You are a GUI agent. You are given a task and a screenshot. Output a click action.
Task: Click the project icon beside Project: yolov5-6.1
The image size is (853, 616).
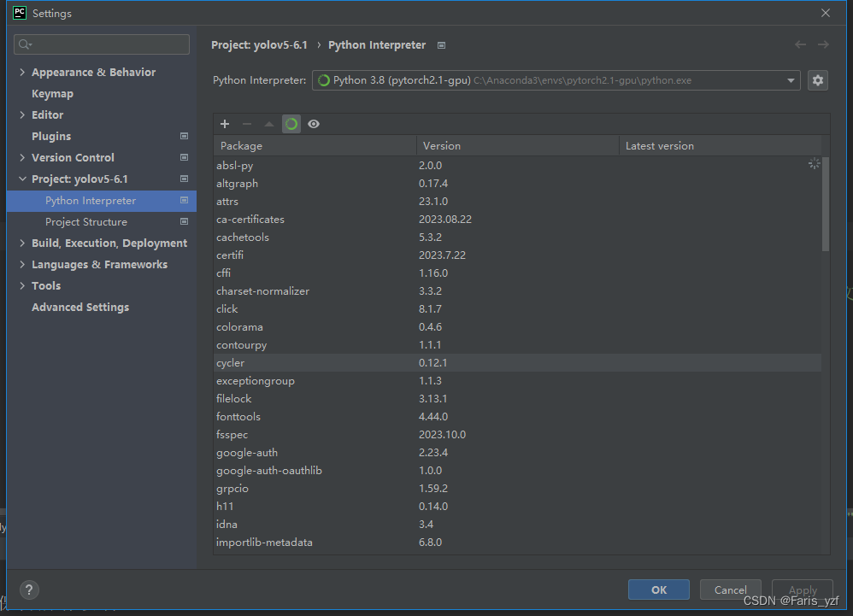point(184,179)
